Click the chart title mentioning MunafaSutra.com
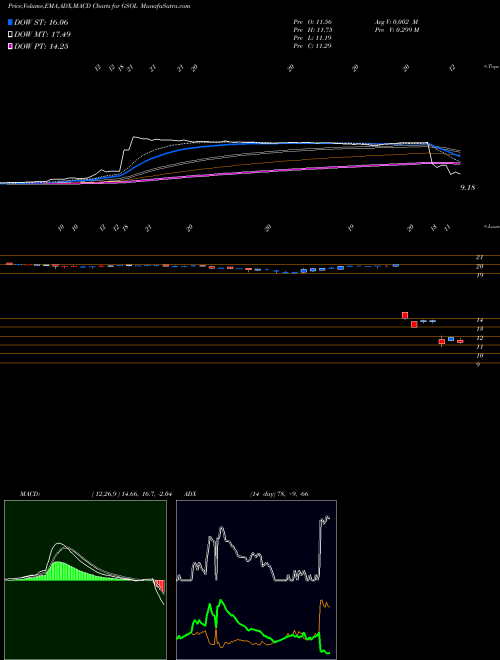Screen dimensions: 500x660 point(99,6)
